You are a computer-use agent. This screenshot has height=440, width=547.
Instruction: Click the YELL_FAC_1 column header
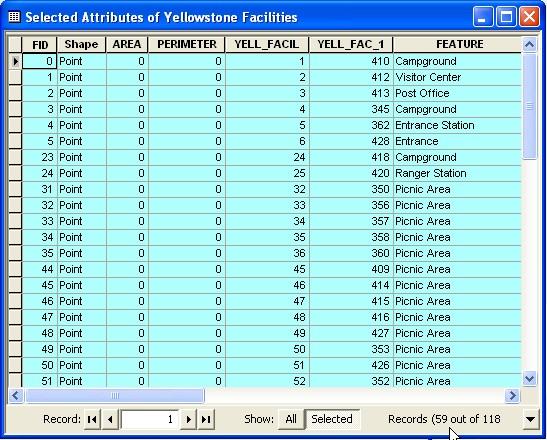coord(351,44)
